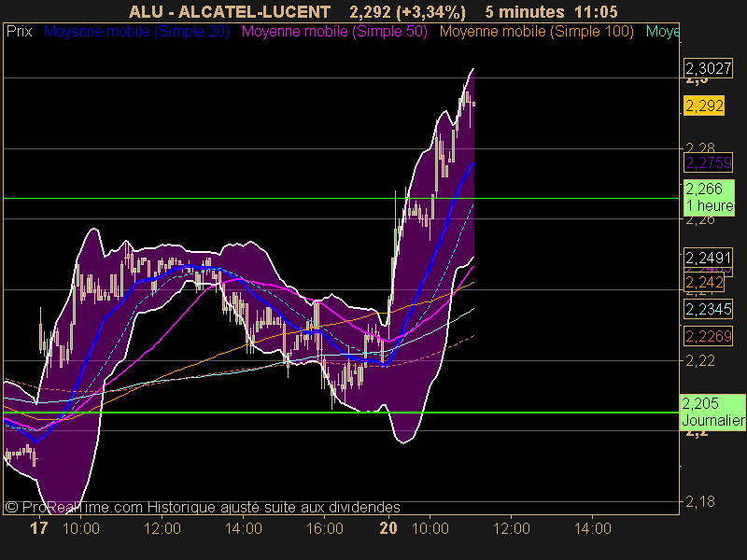
Task: Select the green Journalier horizontal level line
Action: click(x=341, y=413)
